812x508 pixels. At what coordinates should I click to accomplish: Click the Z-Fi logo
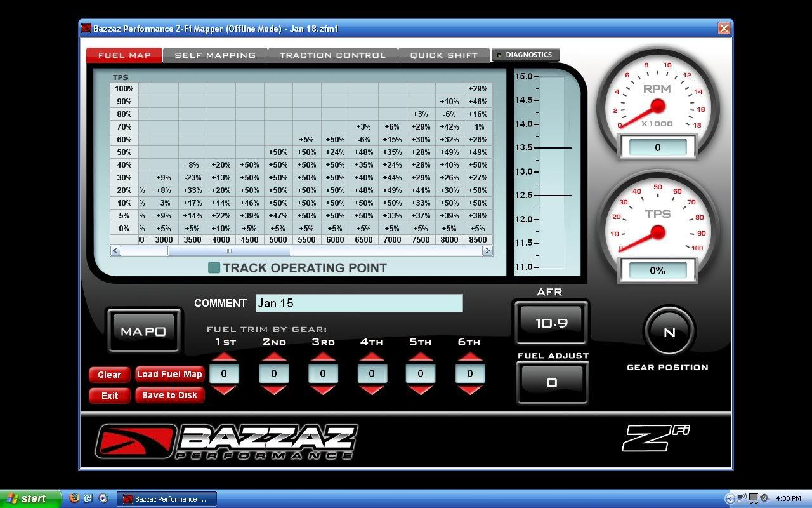pos(655,439)
